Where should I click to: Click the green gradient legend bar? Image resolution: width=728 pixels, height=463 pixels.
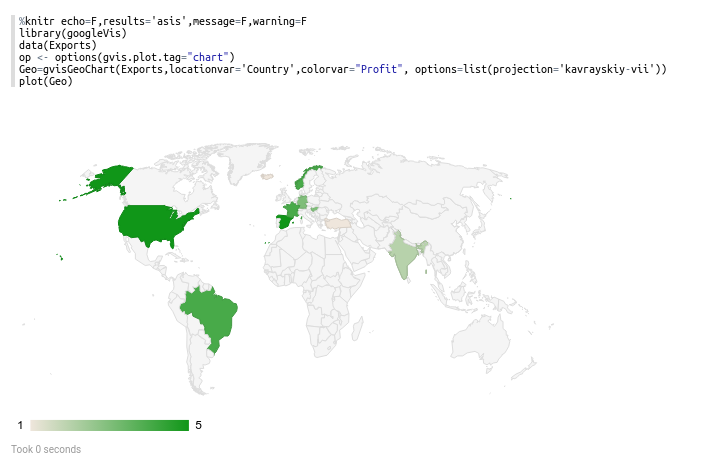tap(109, 425)
